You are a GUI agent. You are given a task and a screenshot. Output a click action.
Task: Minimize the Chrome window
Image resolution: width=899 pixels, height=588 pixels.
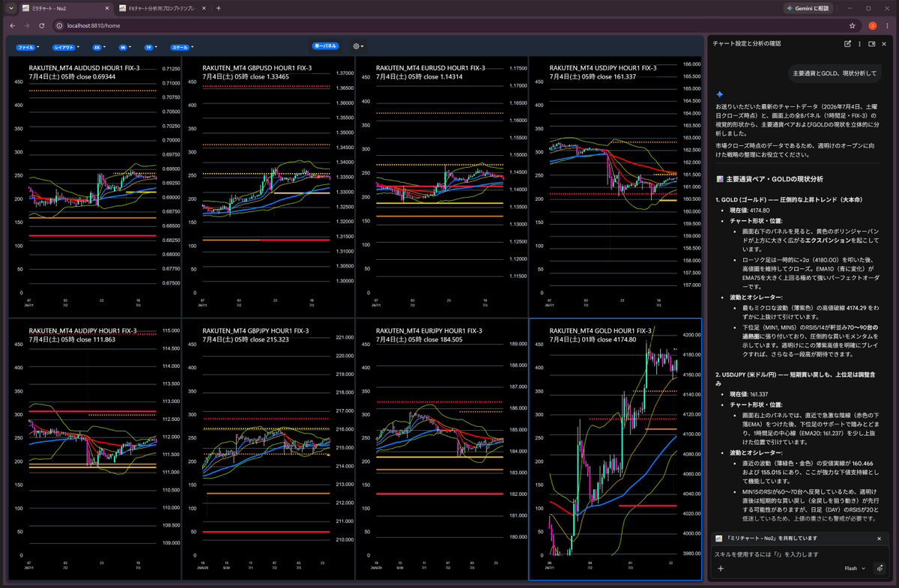[850, 8]
